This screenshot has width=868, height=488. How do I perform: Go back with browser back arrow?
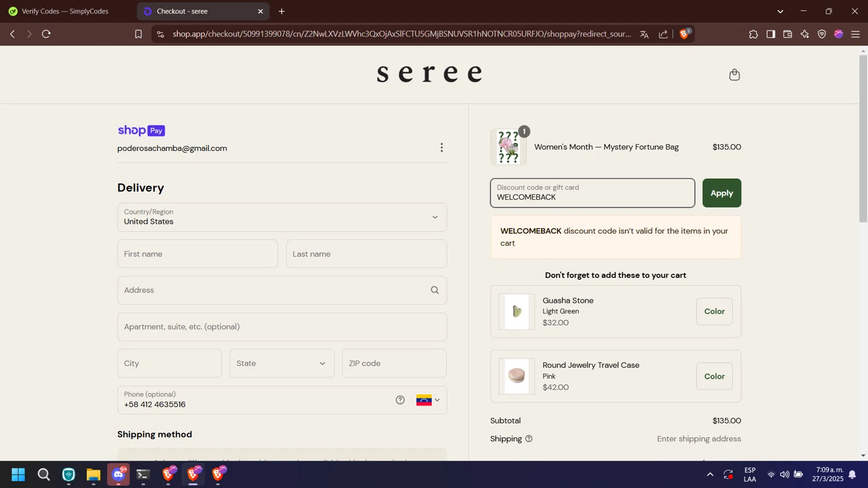coord(12,34)
